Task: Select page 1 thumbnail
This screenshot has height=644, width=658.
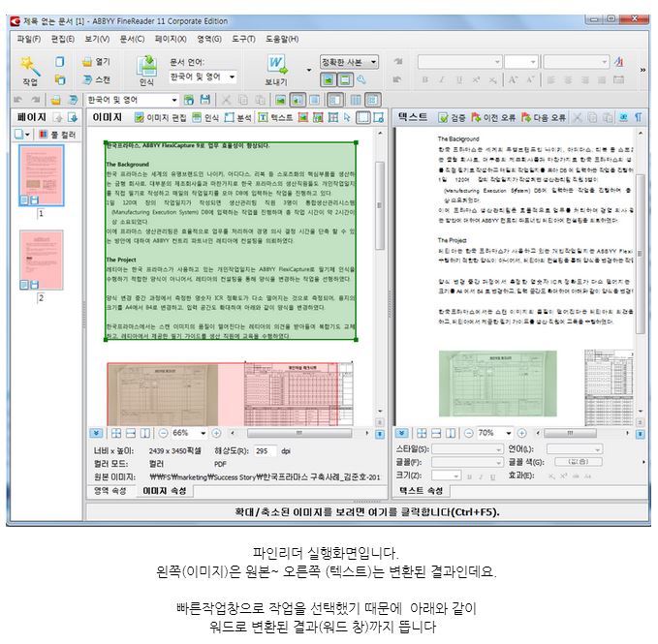Action: [41, 175]
